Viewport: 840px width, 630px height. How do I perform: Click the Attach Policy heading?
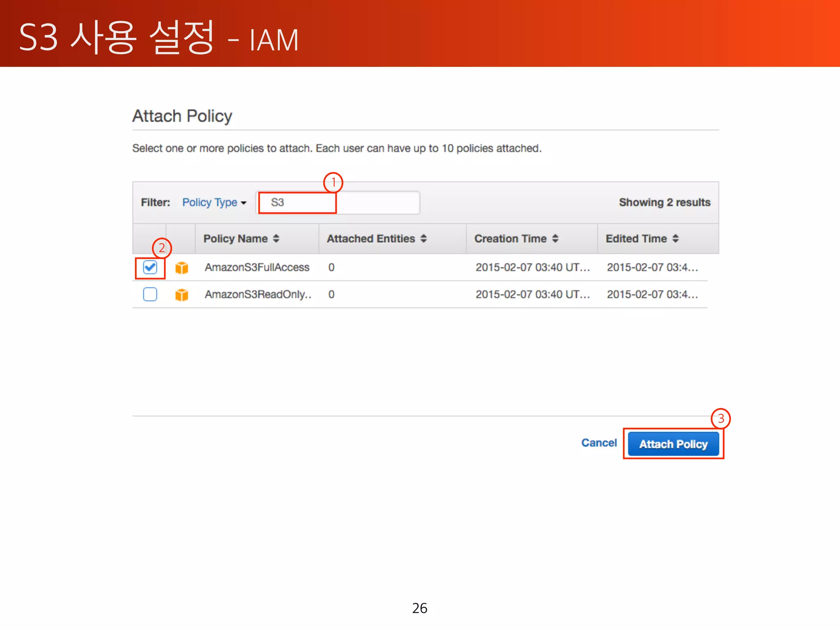tap(182, 116)
